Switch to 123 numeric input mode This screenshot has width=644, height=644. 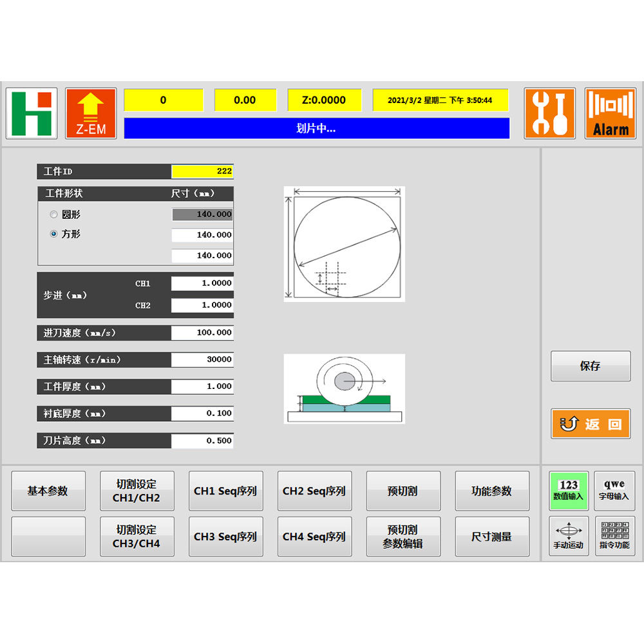click(x=568, y=490)
